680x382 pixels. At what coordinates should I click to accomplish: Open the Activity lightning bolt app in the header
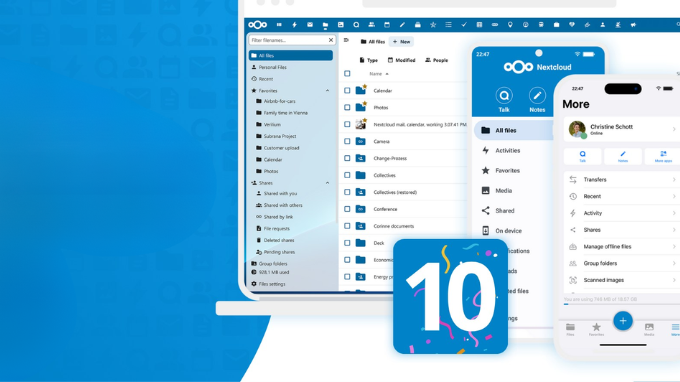(294, 25)
